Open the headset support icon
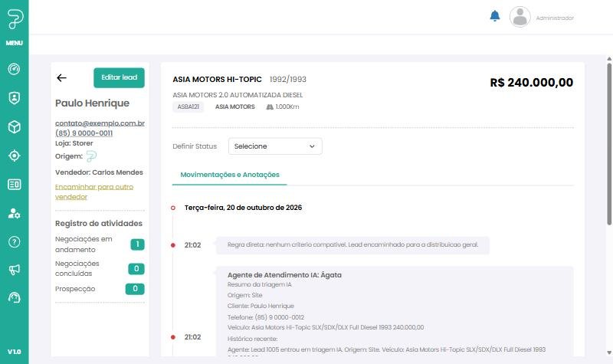Image resolution: width=613 pixels, height=364 pixels. pyautogui.click(x=14, y=298)
